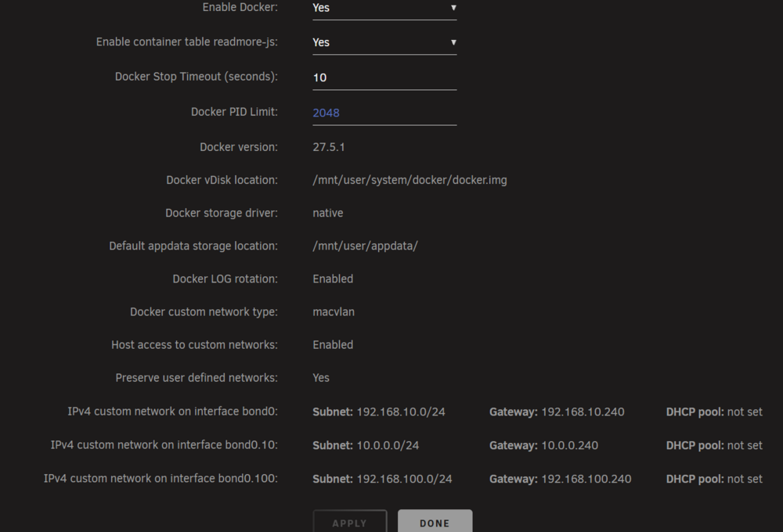Click the bond0.100 DHCP pool not set

(745, 479)
